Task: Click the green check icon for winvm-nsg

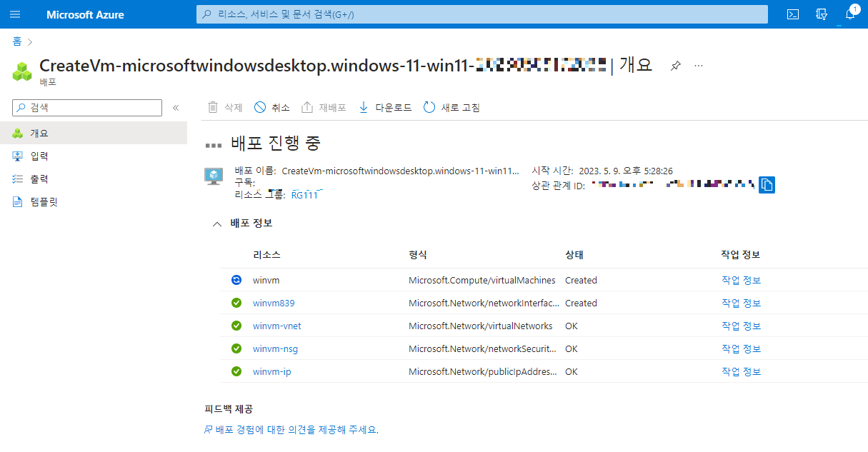Action: (x=236, y=348)
